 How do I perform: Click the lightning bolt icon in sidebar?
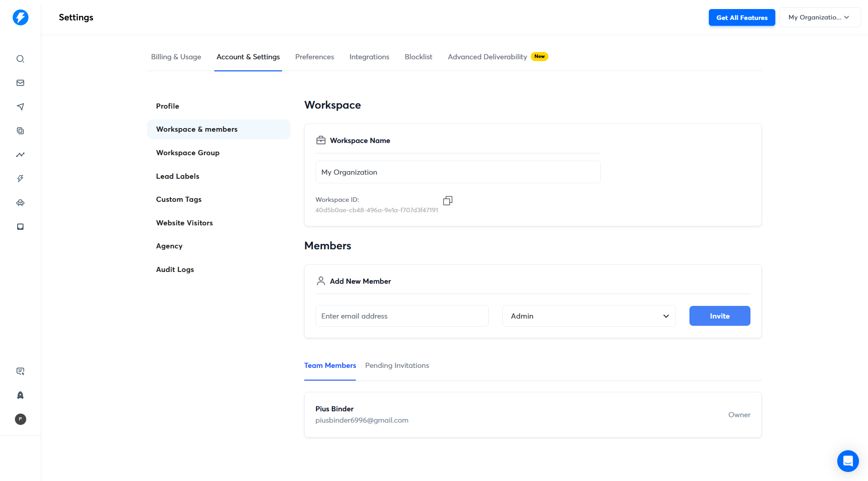point(20,179)
